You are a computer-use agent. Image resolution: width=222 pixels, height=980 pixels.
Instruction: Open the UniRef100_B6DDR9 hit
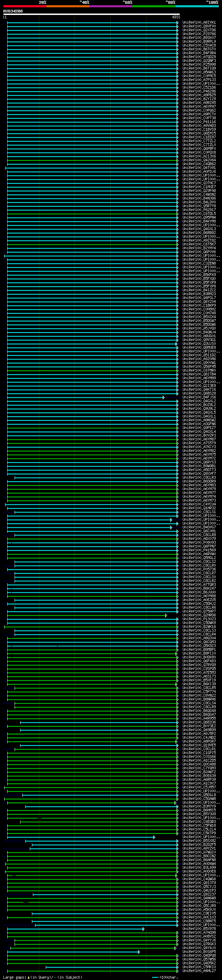pos(199,481)
